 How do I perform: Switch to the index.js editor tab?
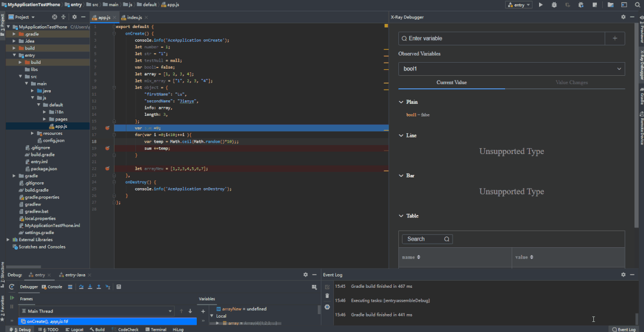click(x=134, y=18)
